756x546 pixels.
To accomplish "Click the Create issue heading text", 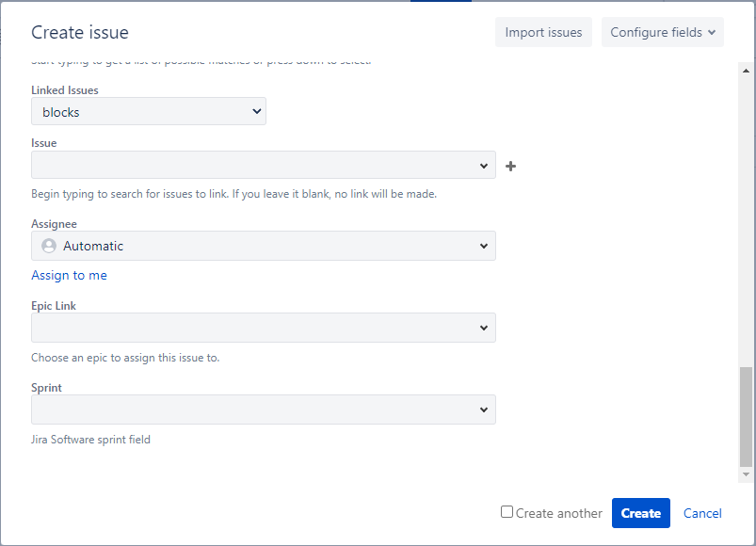I will click(80, 32).
